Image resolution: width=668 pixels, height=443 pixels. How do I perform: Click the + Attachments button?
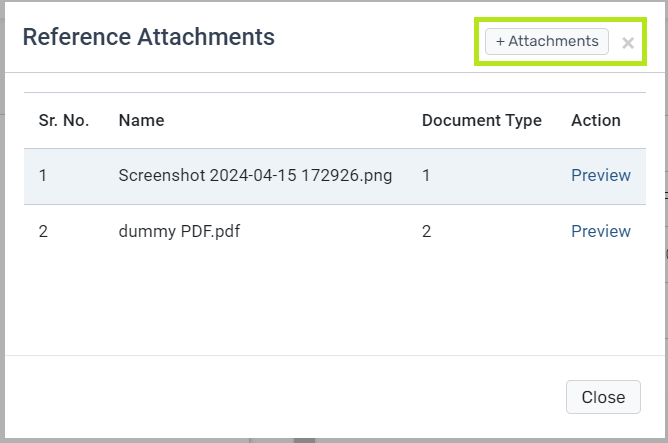point(547,41)
